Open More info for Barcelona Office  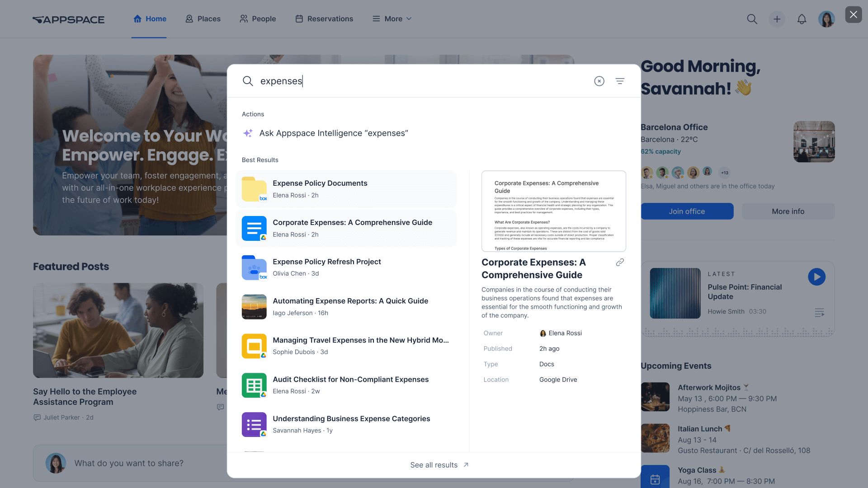tap(788, 211)
